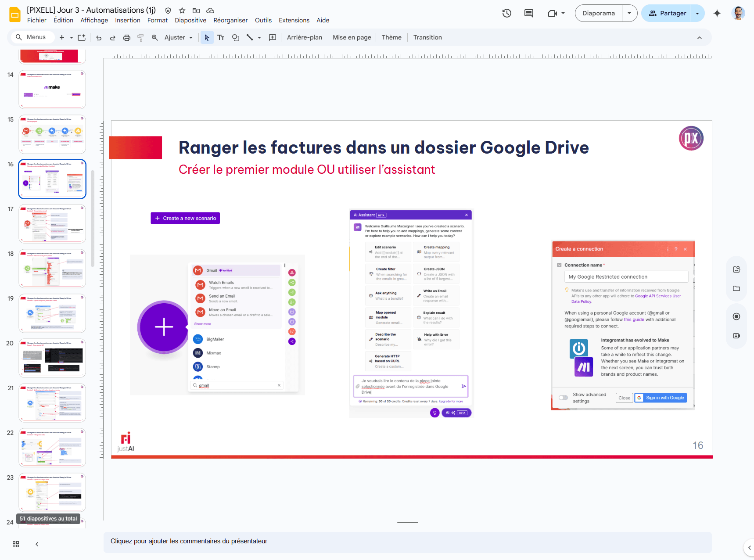Open Diaporama options dropdown arrow

click(629, 13)
